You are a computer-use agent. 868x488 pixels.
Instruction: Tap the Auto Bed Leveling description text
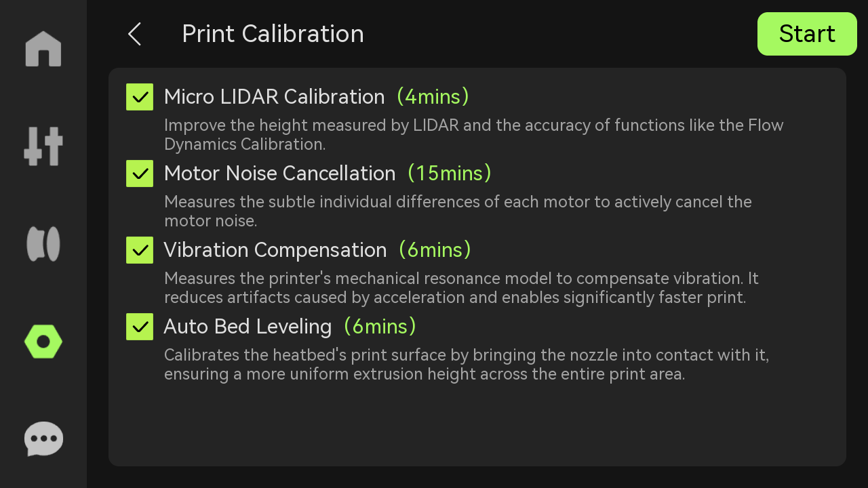click(466, 365)
